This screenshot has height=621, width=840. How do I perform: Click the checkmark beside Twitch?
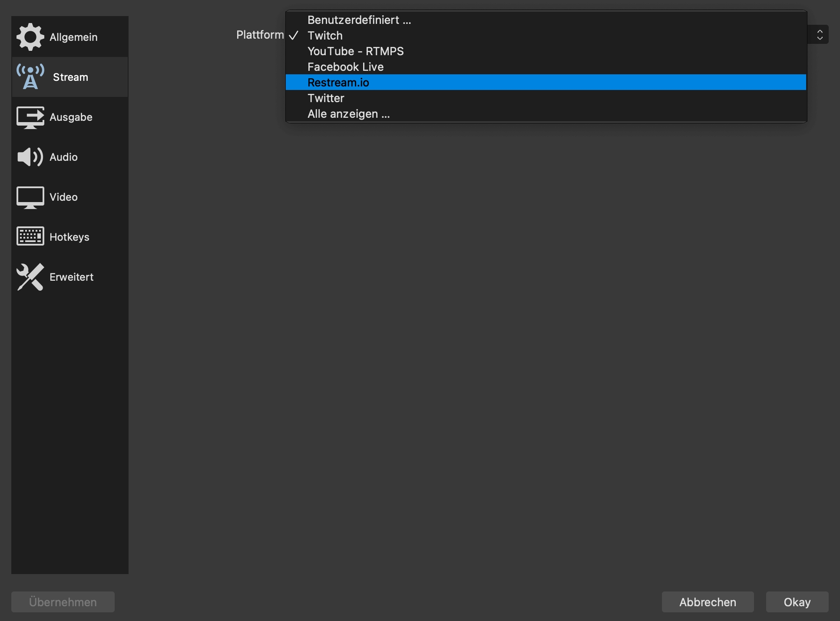point(294,36)
